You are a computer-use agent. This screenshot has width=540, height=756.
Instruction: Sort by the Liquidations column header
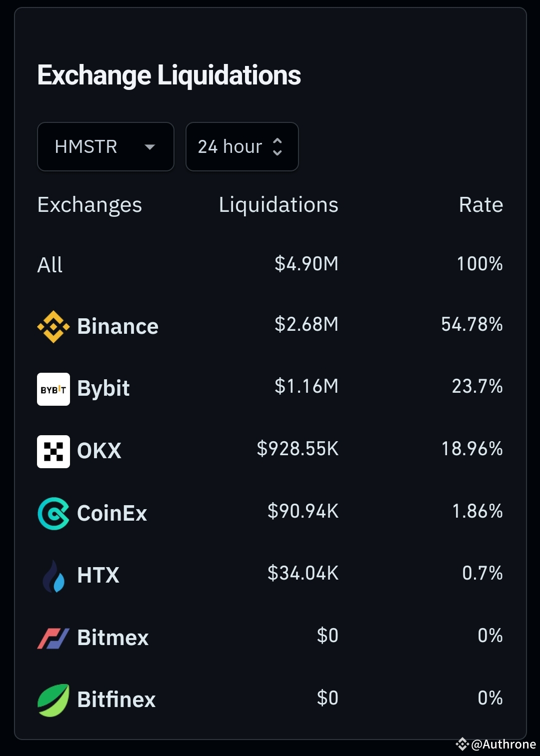[278, 205]
